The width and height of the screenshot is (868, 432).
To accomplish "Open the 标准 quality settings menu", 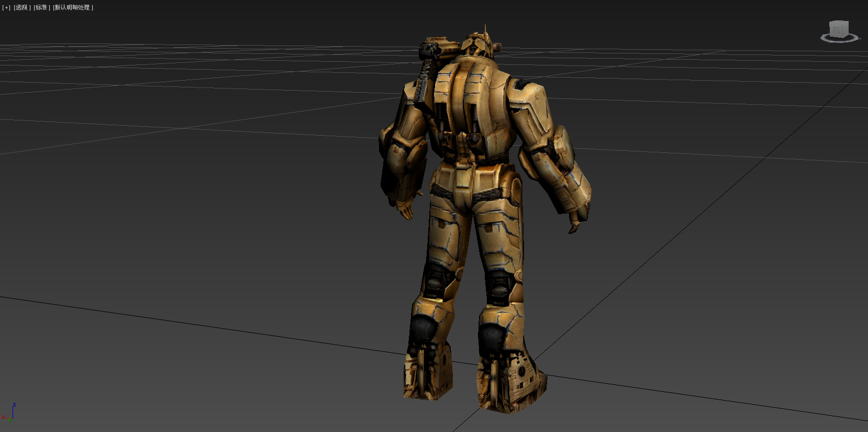I will (x=42, y=7).
